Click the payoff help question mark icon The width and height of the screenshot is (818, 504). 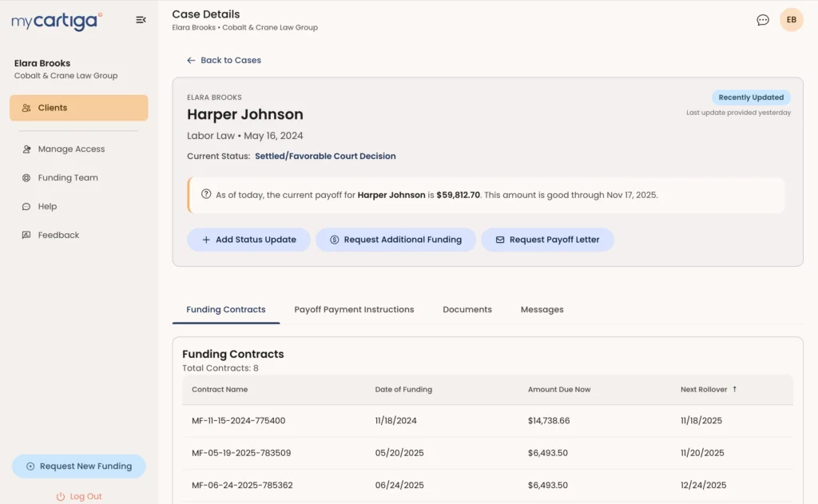coord(206,194)
